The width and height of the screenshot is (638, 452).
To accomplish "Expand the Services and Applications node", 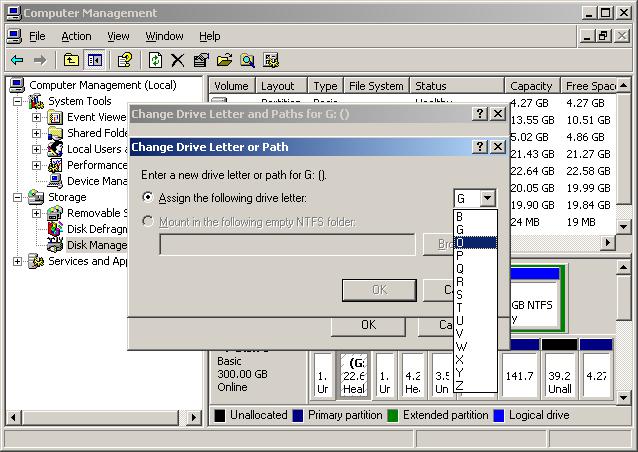I will tap(18, 262).
